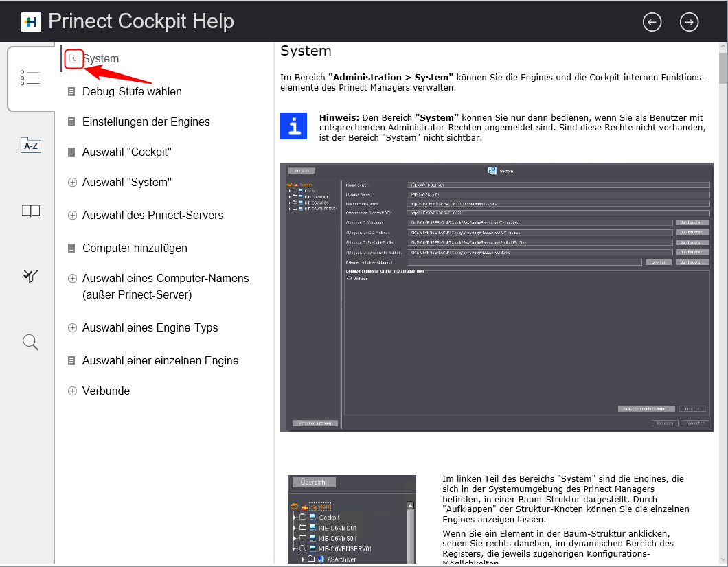The height and width of the screenshot is (567, 728).
Task: Open the topic Auswahl "Cockpit"
Action: [x=127, y=152]
